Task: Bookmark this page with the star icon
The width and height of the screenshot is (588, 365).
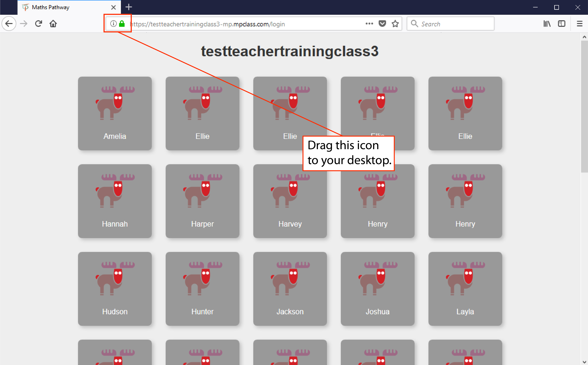Action: point(395,24)
